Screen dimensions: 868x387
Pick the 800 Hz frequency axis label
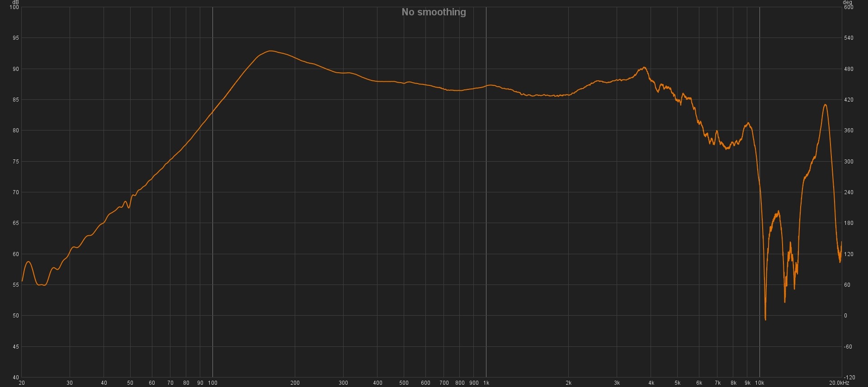click(x=460, y=383)
